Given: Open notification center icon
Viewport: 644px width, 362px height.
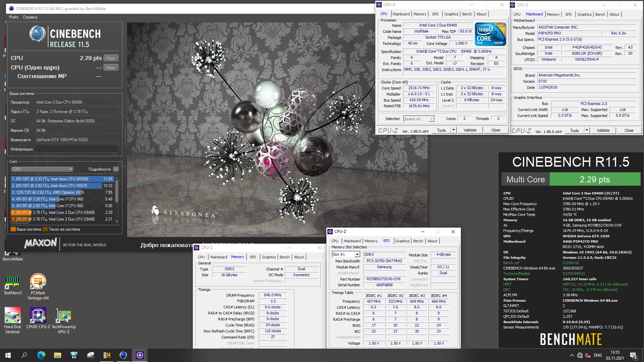Looking at the screenshot, I should coord(633,355).
